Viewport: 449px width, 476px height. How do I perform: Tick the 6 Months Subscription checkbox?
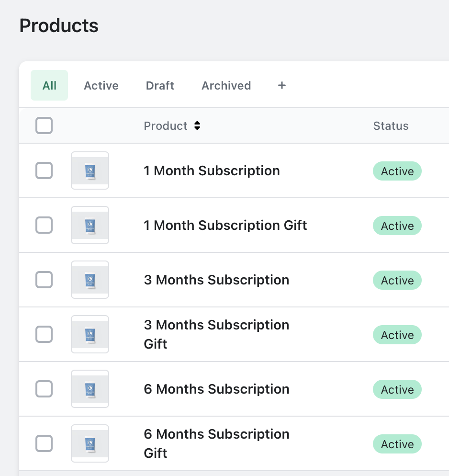44,389
